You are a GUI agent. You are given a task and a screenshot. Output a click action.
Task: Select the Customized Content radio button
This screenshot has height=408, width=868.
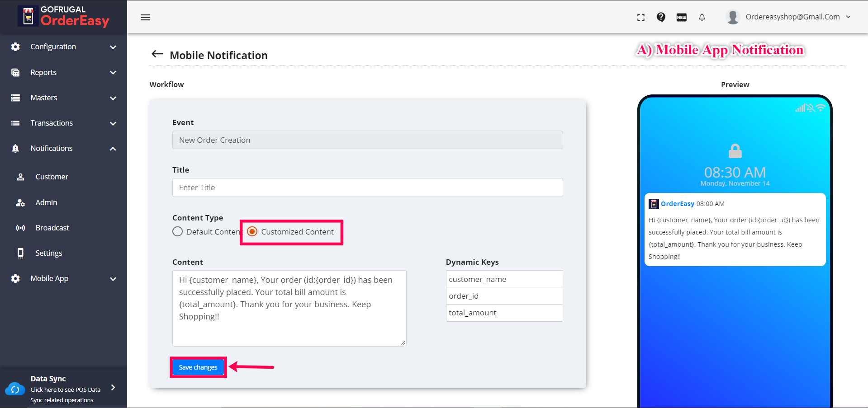[252, 232]
